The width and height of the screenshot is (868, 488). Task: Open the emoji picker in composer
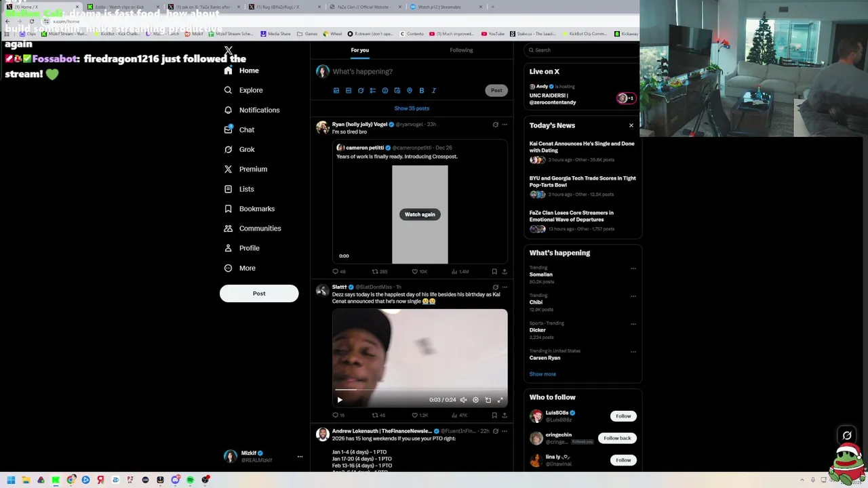(385, 90)
